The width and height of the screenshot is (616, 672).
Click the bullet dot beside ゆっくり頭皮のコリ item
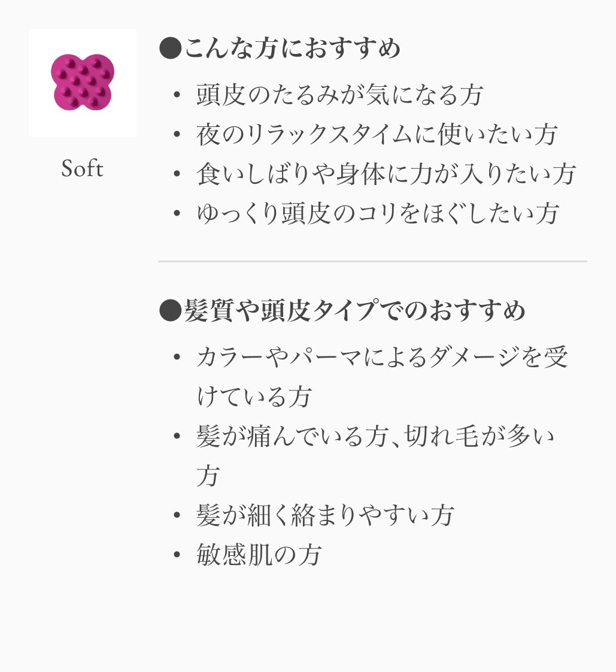pos(176,214)
